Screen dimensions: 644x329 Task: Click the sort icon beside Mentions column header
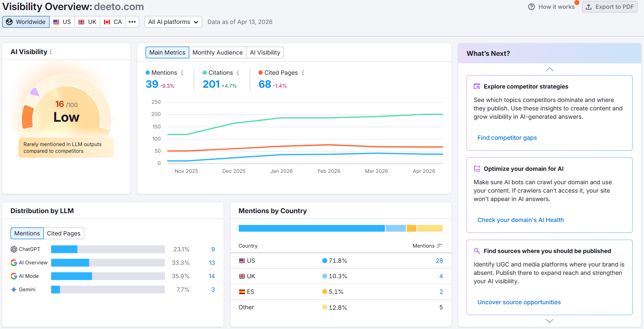click(439, 246)
